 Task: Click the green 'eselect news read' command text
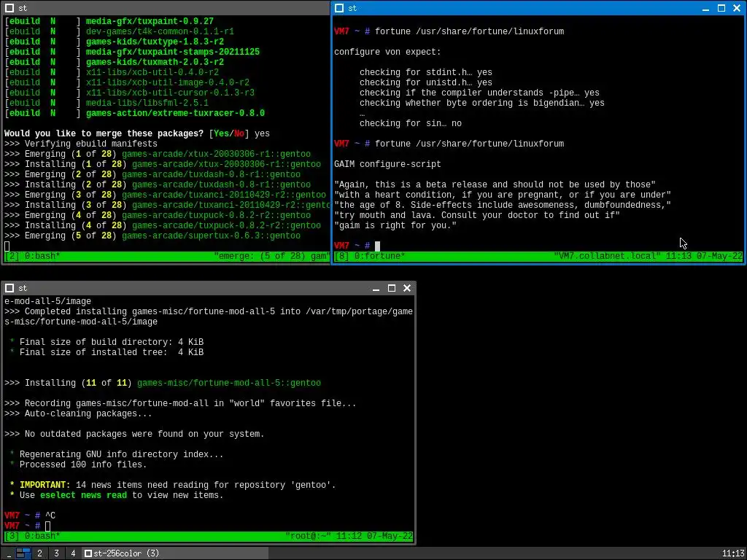pos(83,495)
